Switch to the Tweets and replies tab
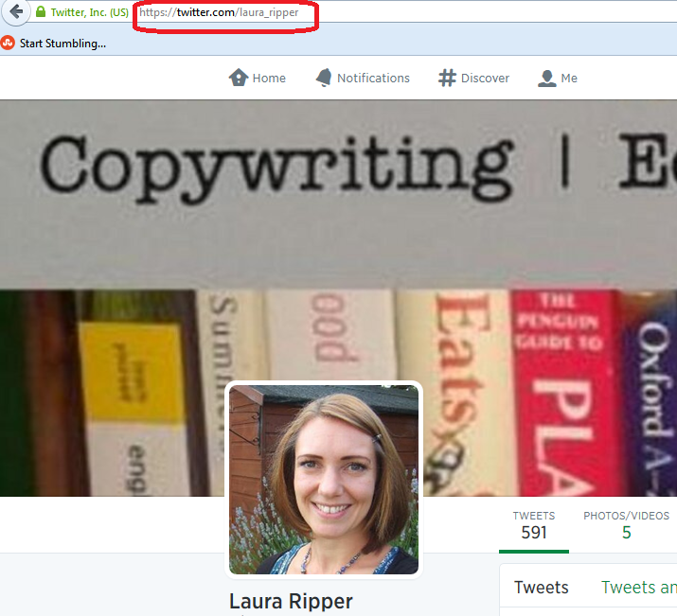677x616 pixels. point(638,588)
